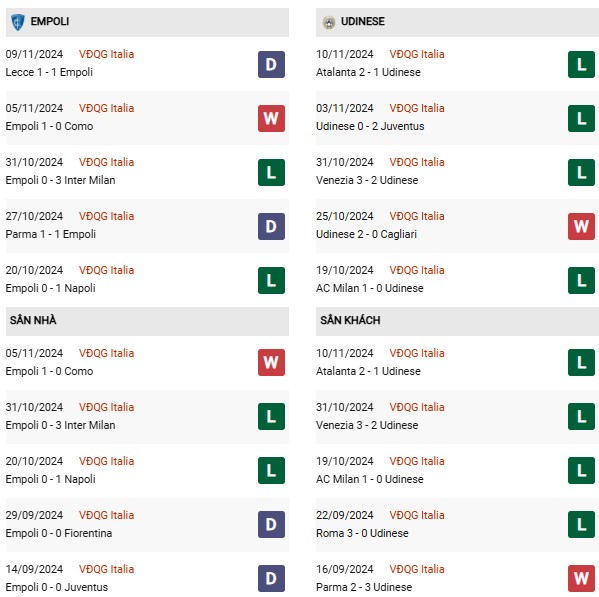Image resolution: width=599 pixels, height=597 pixels.
Task: Click the Udinese club crest icon
Action: click(x=329, y=22)
